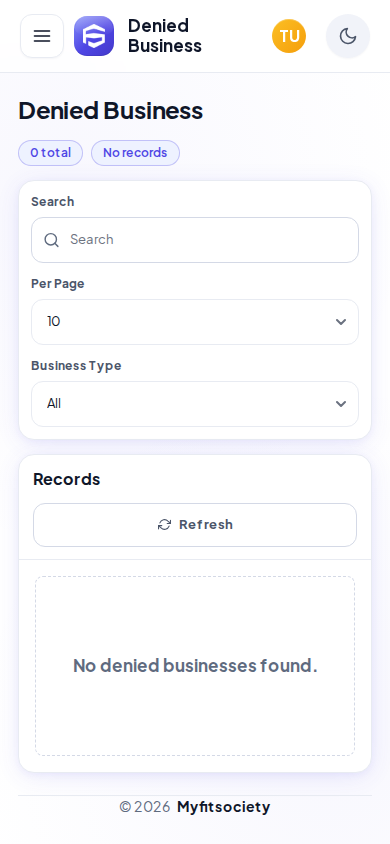Open the TU user avatar menu
Screen dimensions: 390x844
[x=289, y=36]
